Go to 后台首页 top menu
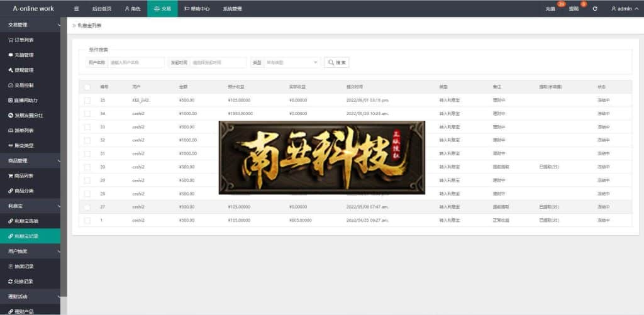The height and width of the screenshot is (315, 644). (102, 9)
